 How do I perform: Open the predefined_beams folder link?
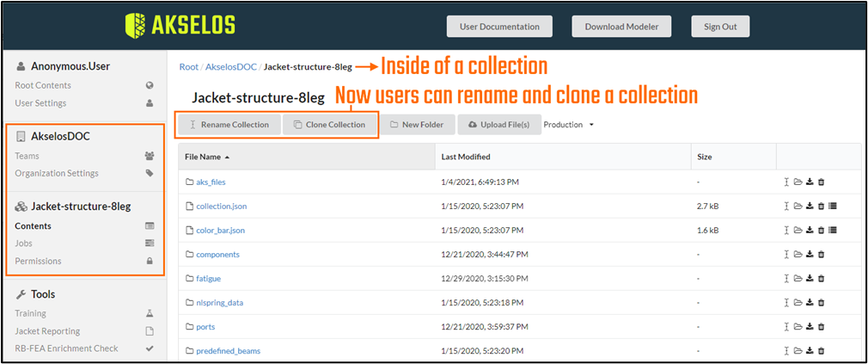pos(228,351)
